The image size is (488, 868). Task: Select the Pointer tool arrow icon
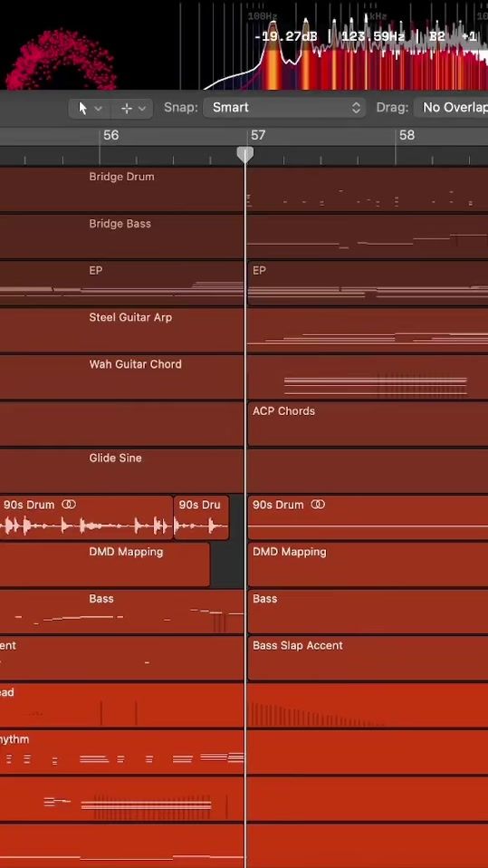coord(83,108)
